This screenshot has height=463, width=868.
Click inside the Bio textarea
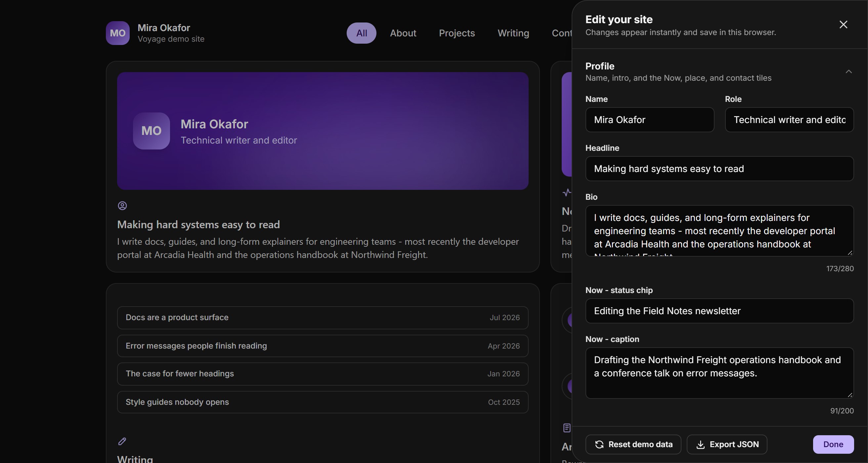(719, 231)
